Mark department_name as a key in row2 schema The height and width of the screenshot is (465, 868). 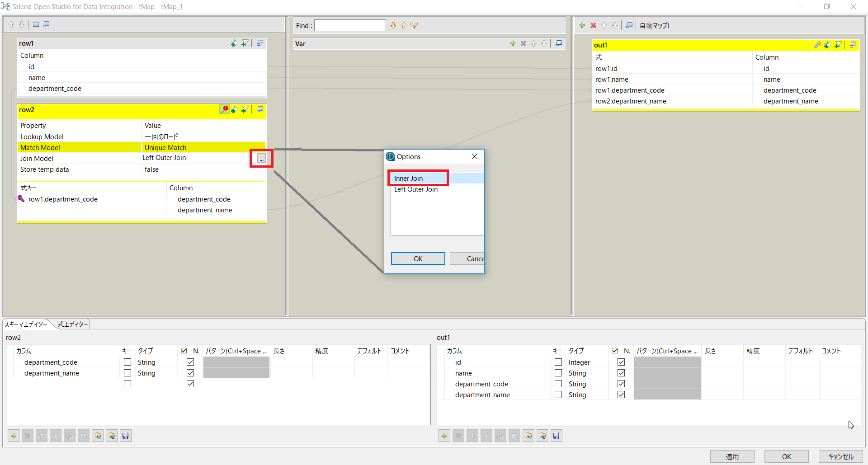[x=127, y=373]
